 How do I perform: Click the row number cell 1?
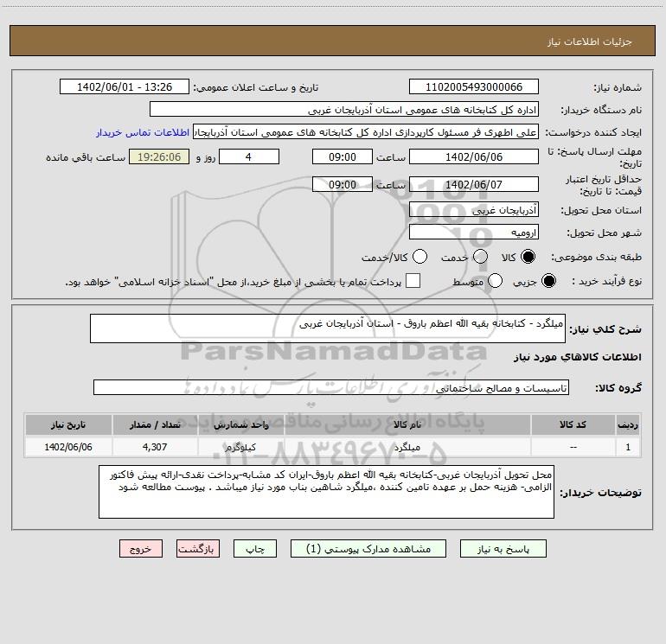pos(628,447)
